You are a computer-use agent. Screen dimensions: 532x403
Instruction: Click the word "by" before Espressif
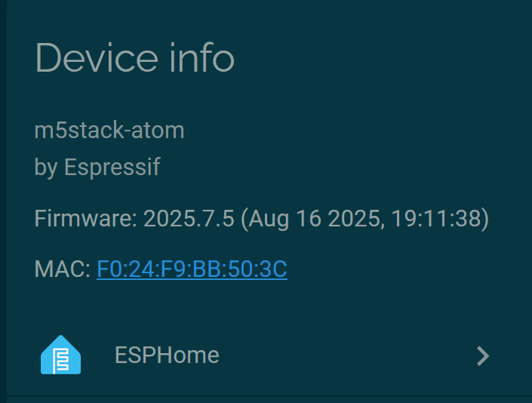46,168
